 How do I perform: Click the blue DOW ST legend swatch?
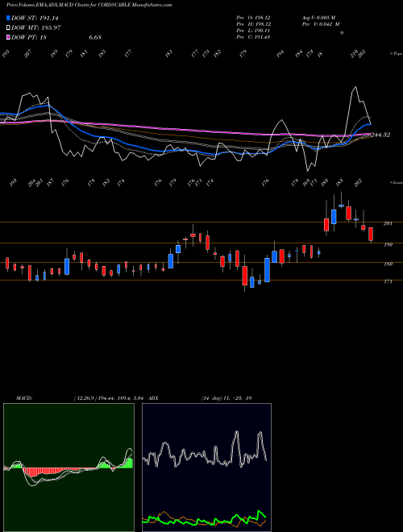(8, 18)
